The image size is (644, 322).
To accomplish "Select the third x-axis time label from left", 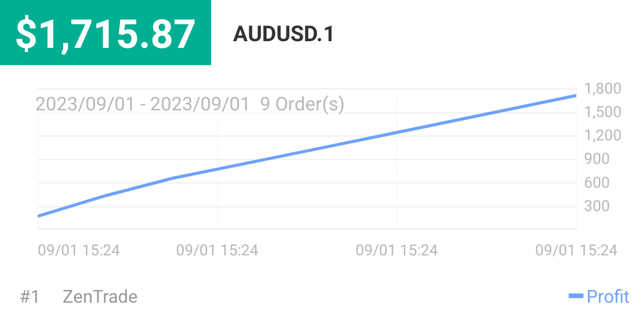I will (x=397, y=250).
